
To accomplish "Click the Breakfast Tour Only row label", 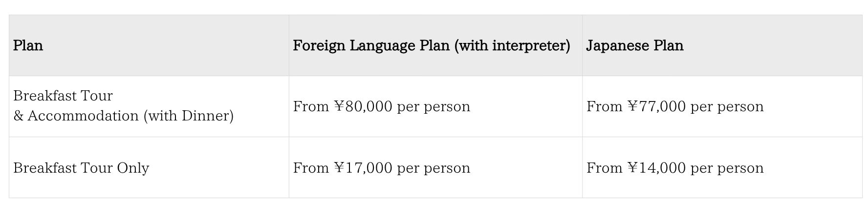I will 81,168.
